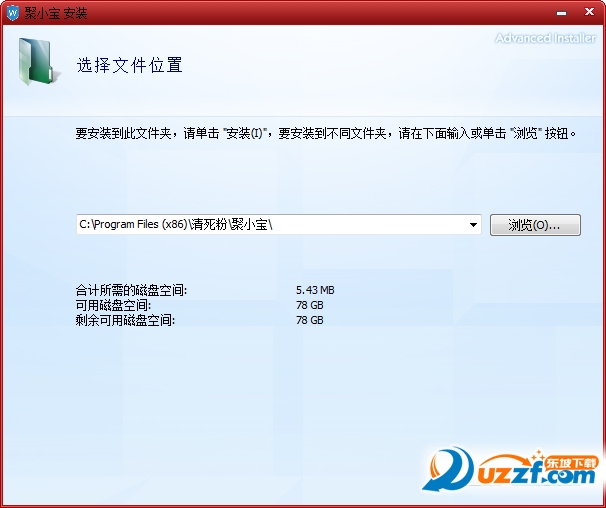Close the 聚小宝 安装 installer window
The width and height of the screenshot is (606, 508).
pyautogui.click(x=589, y=12)
